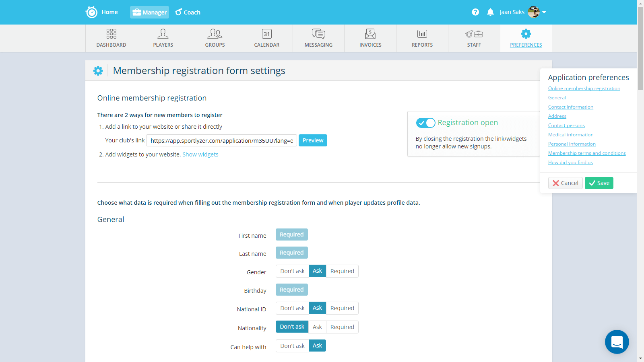Go to Groups icon

point(215,34)
